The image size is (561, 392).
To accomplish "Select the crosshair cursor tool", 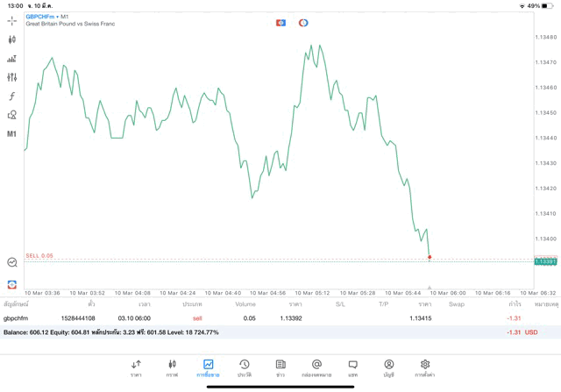I will point(12,20).
